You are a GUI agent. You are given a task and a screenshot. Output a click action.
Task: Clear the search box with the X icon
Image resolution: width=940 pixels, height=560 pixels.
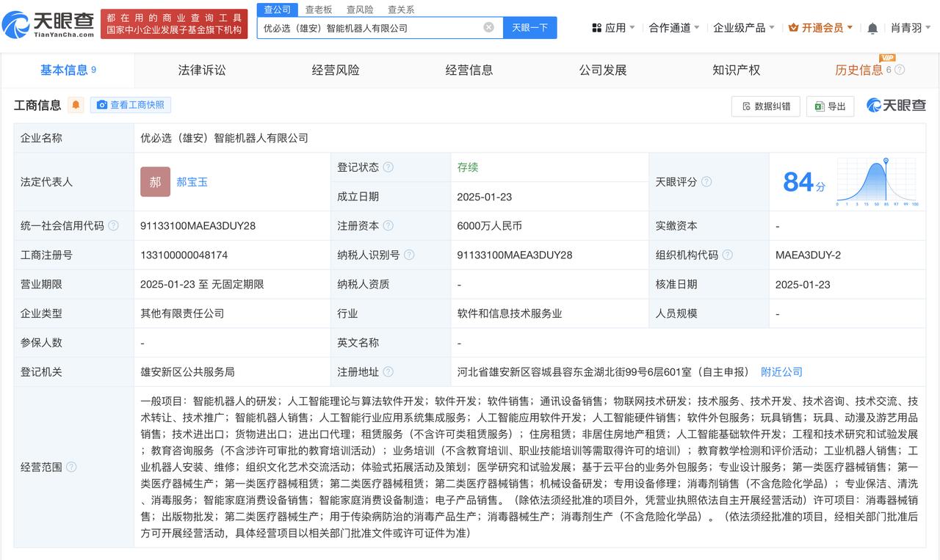click(488, 27)
